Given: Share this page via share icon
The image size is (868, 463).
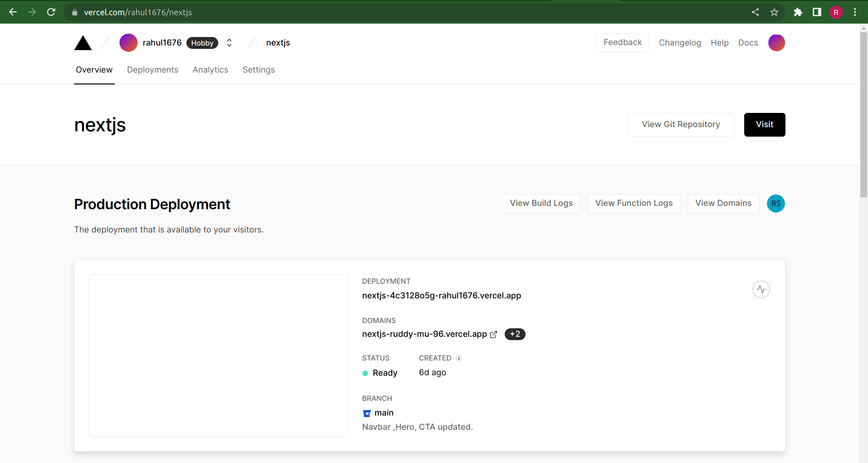Looking at the screenshot, I should 756,12.
